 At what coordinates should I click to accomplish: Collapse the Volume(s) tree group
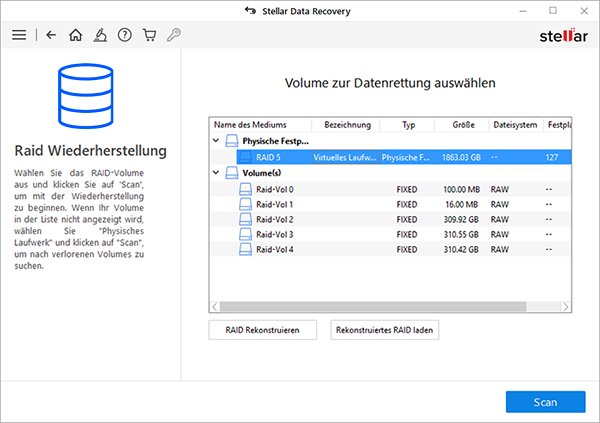(x=216, y=173)
